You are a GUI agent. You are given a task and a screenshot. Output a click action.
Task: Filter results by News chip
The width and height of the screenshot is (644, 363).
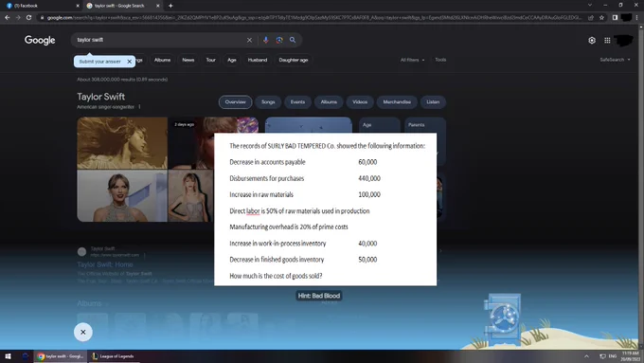188,60
